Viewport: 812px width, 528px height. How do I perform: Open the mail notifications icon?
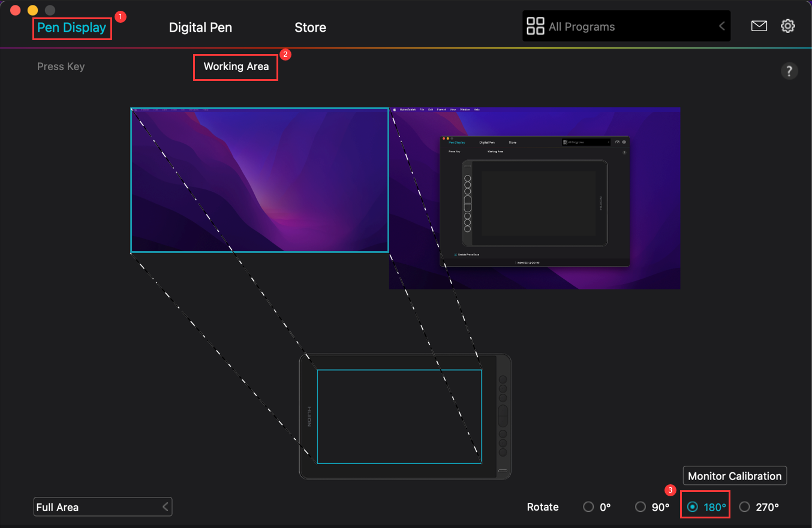click(759, 26)
